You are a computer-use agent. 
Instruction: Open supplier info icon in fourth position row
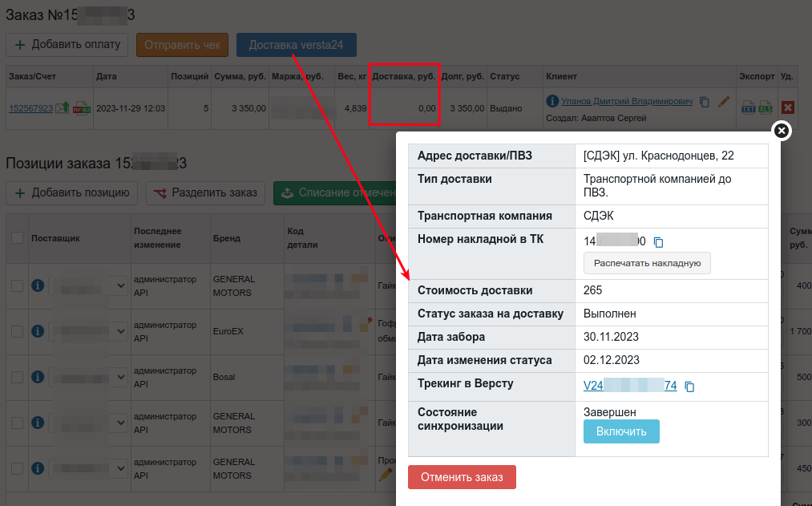[x=38, y=423]
